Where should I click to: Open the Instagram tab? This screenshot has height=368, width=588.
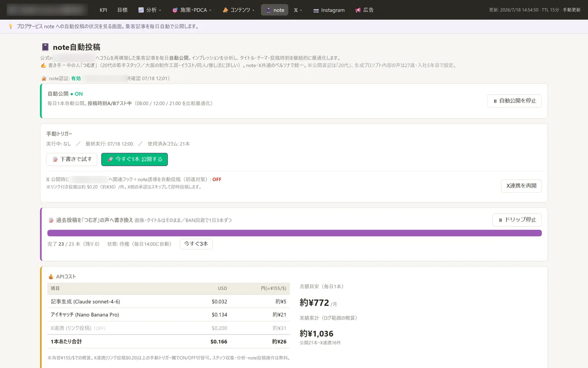point(329,10)
